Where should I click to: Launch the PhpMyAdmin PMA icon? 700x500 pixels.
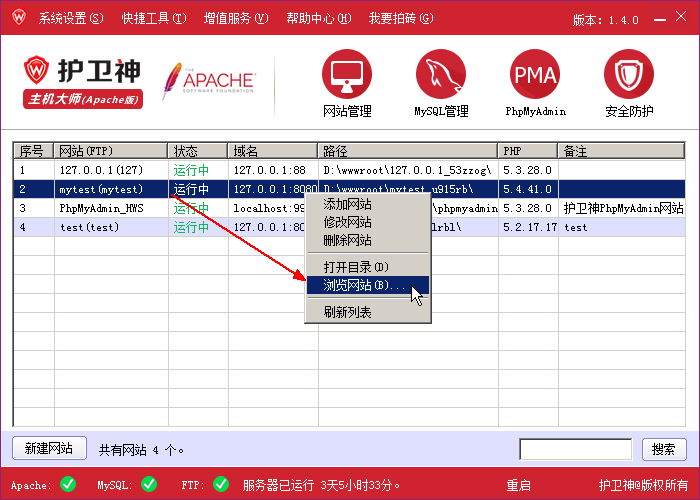tap(535, 83)
